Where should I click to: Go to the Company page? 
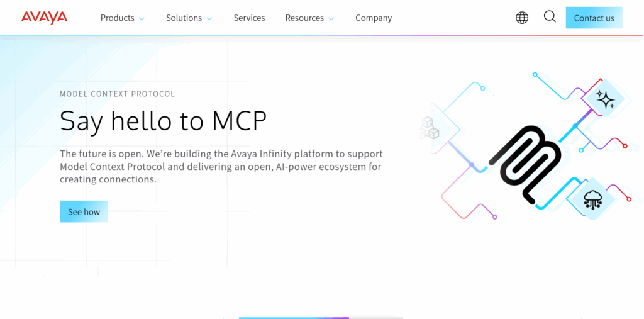[374, 18]
